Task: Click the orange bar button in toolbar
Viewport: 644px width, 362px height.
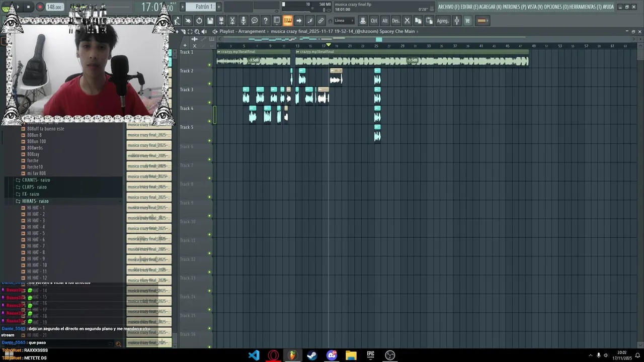Action: pos(482,21)
